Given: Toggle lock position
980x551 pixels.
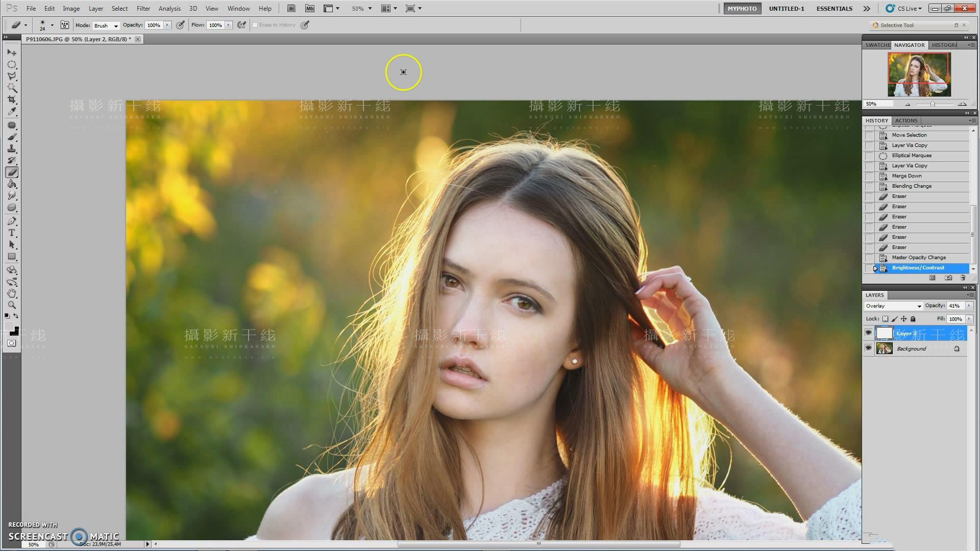Looking at the screenshot, I should click(904, 319).
